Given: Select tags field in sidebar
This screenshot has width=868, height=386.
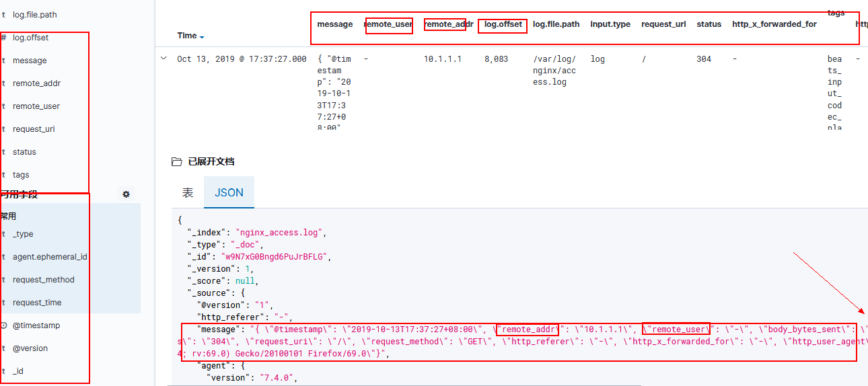Looking at the screenshot, I should point(21,175).
